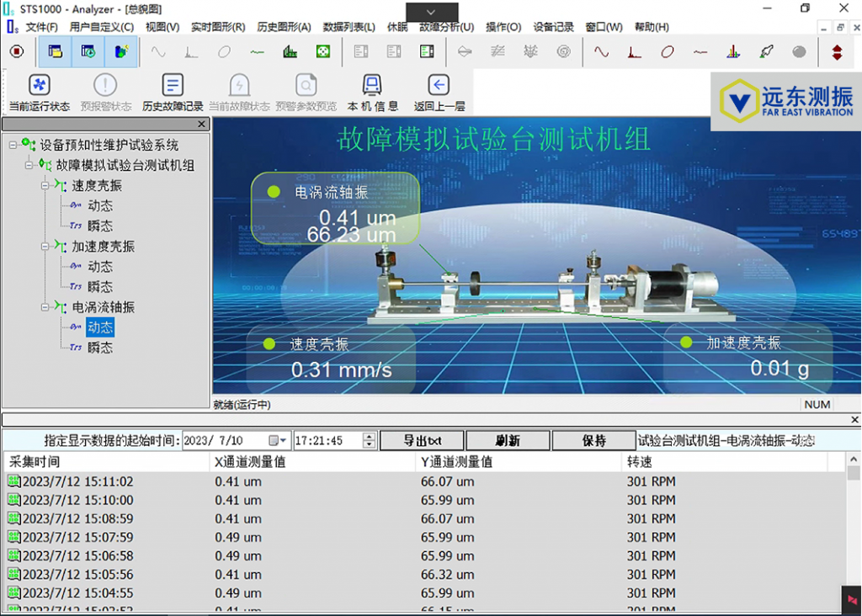
Task: Collapse the 速度壳振 tree node
Action: click(45, 186)
